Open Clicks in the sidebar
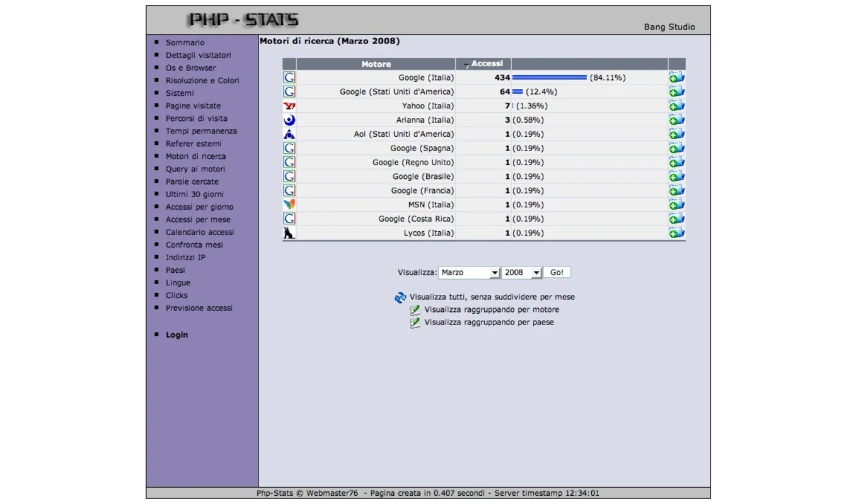 point(176,295)
